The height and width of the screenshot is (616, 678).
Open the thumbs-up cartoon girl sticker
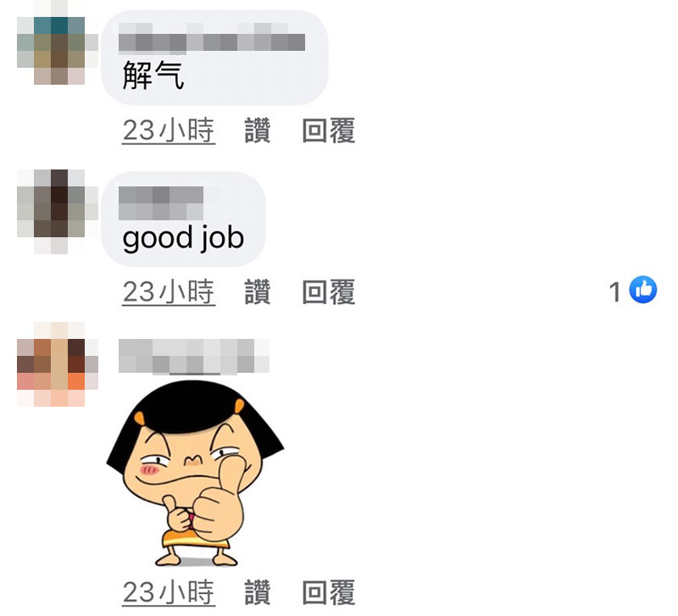[x=195, y=474]
